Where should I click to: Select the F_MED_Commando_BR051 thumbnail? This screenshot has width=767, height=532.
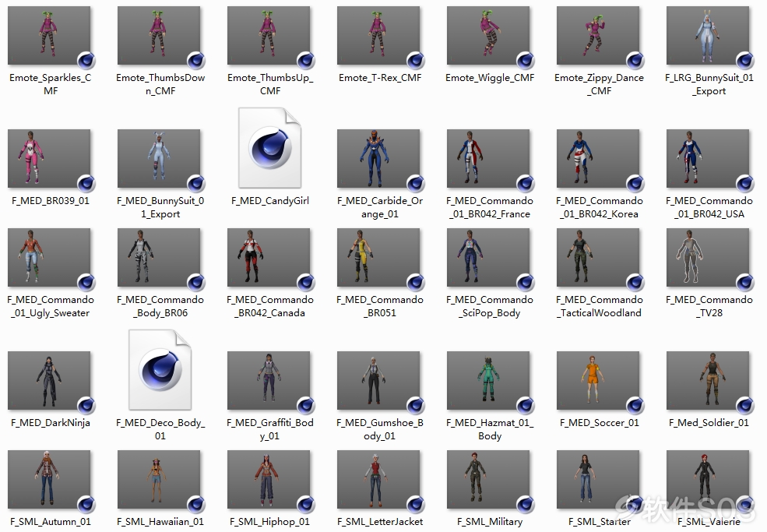click(x=378, y=258)
